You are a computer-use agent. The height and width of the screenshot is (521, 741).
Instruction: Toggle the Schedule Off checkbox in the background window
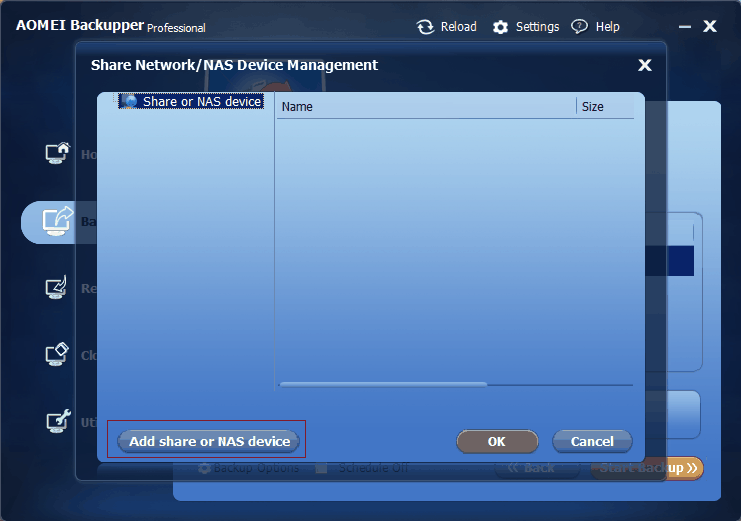(321, 469)
